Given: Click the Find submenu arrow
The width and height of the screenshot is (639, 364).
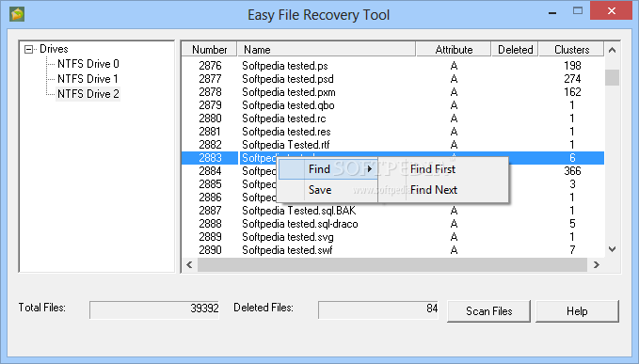Looking at the screenshot, I should [370, 169].
